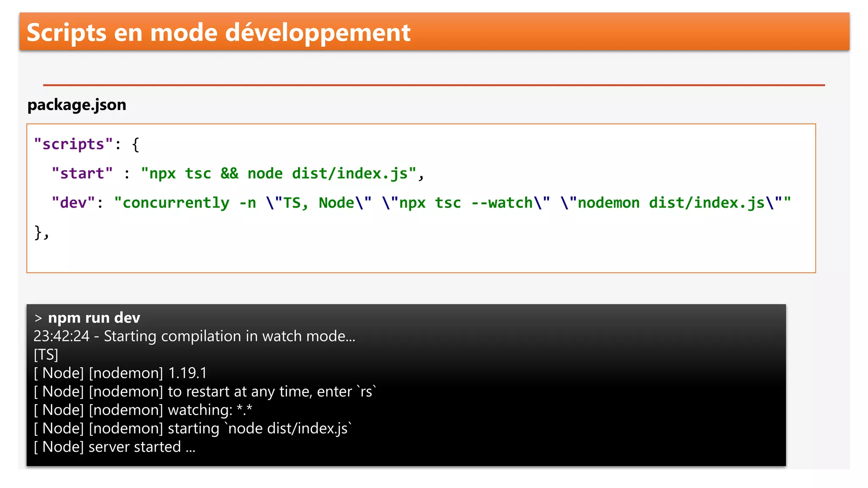868x488 pixels.
Task: Click the \"TS, Node\" argument in dev script
Action: click(319, 203)
